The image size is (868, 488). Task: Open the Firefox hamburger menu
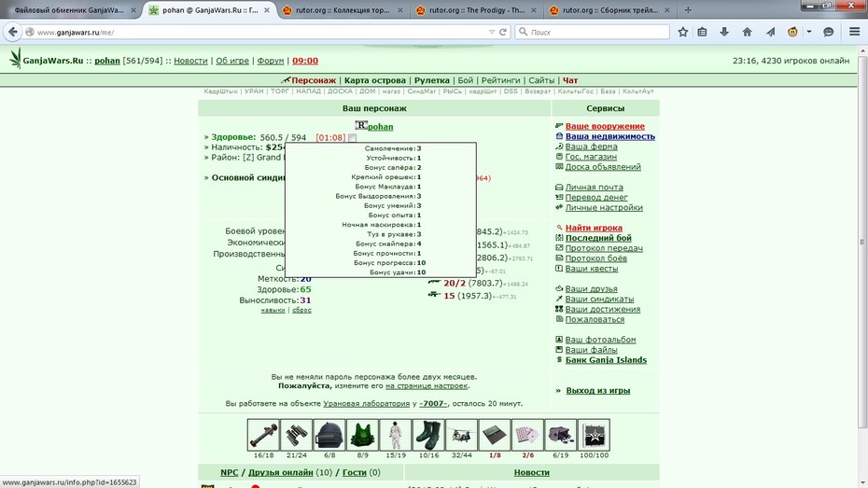click(x=854, y=32)
